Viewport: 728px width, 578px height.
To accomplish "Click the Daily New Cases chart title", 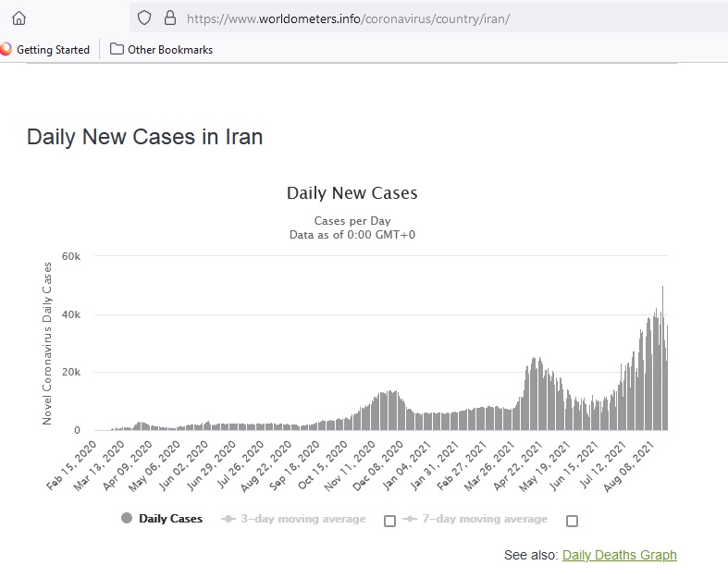I will (352, 192).
